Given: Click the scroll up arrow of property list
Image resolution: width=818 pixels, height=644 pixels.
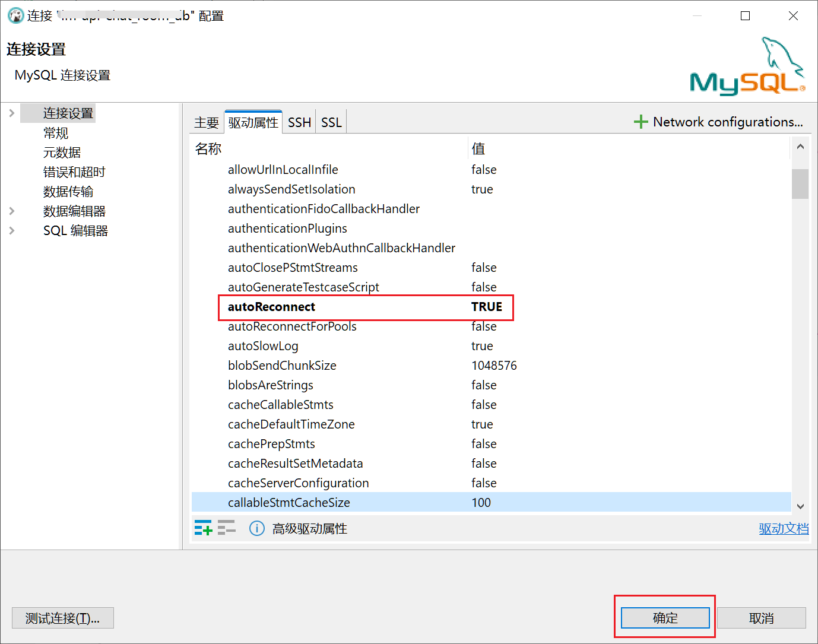Looking at the screenshot, I should point(800,147).
